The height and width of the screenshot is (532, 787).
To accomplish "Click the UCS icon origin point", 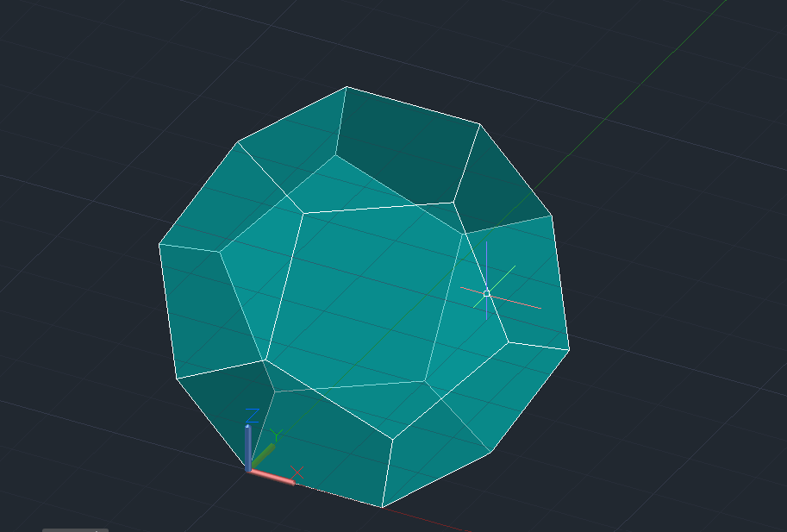I will 248,469.
